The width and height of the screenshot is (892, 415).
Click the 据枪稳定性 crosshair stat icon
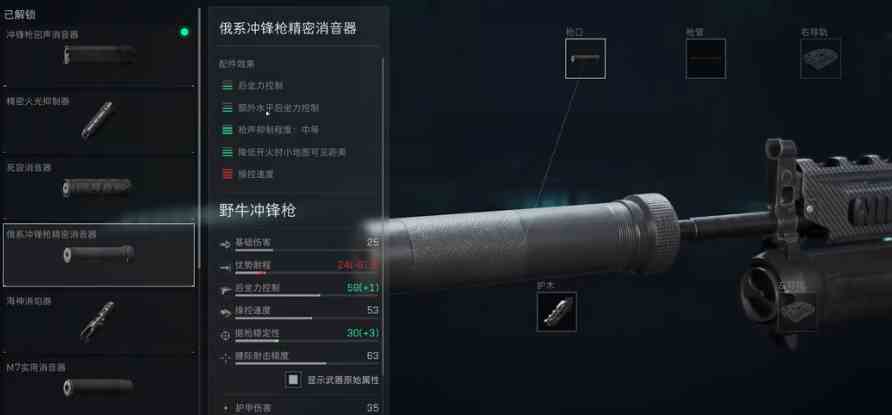tap(225, 335)
